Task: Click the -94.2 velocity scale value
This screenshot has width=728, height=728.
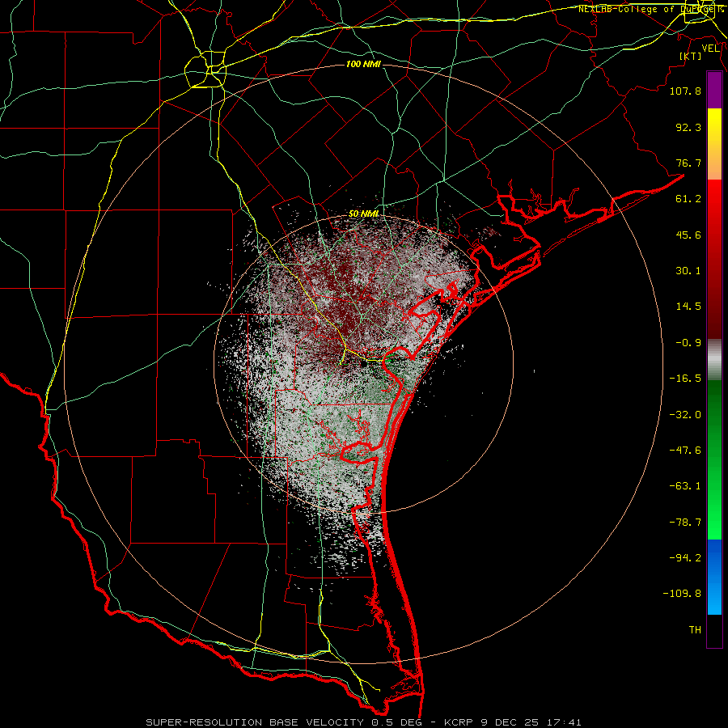Action: click(685, 558)
